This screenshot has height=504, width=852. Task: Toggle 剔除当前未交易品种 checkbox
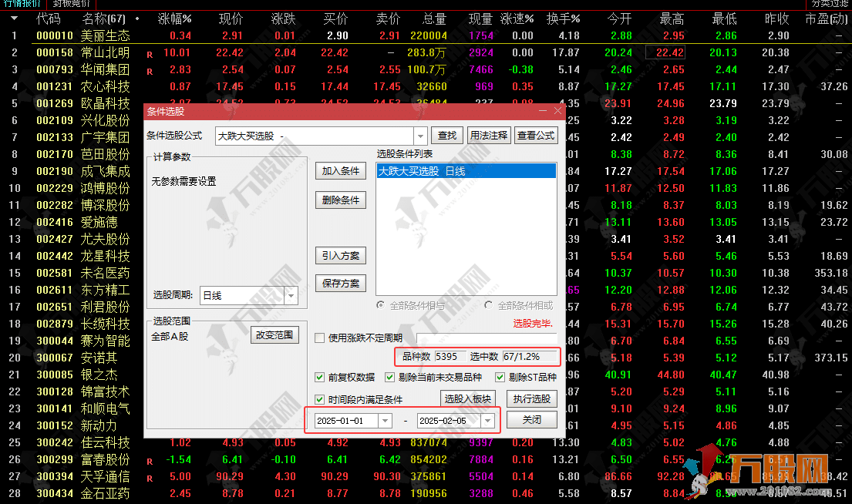point(389,377)
